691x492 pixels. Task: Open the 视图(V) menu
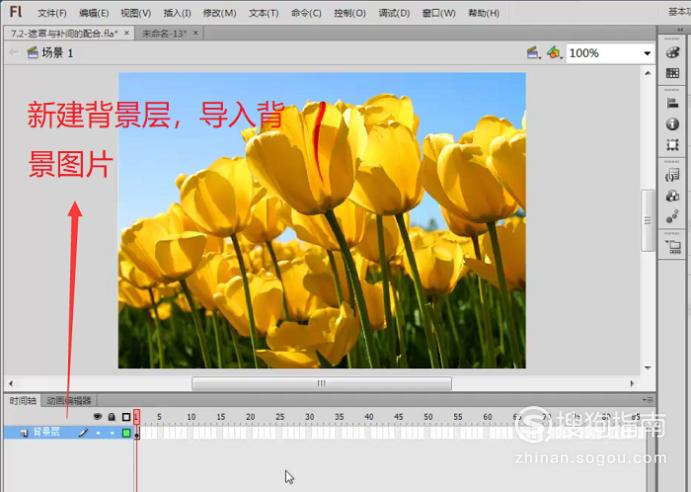(136, 13)
